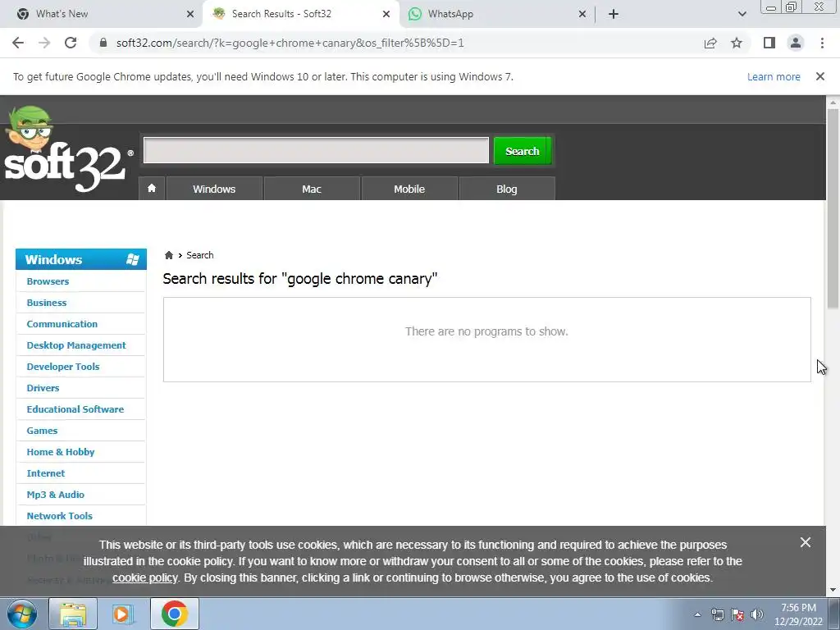This screenshot has height=630, width=840.
Task: Bookmark this page with star icon
Action: [737, 43]
